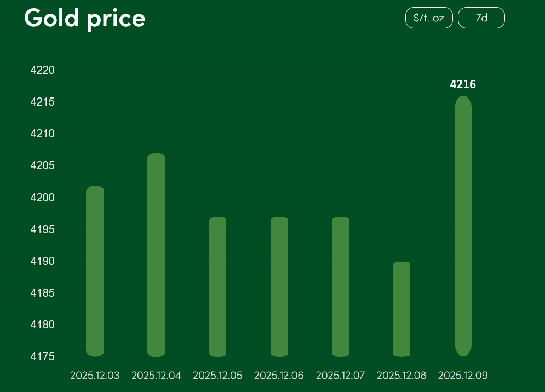
Task: Select the 2025.12.04 axis label
Action: pos(156,376)
